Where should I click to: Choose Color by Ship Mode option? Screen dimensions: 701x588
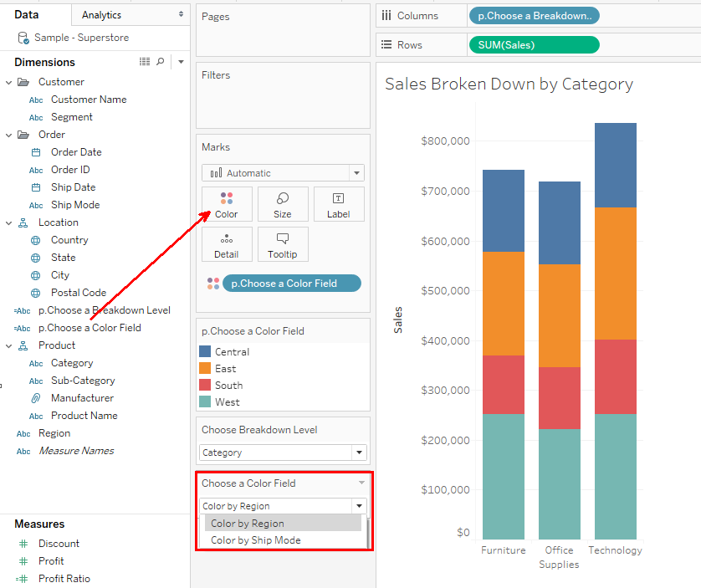point(256,540)
